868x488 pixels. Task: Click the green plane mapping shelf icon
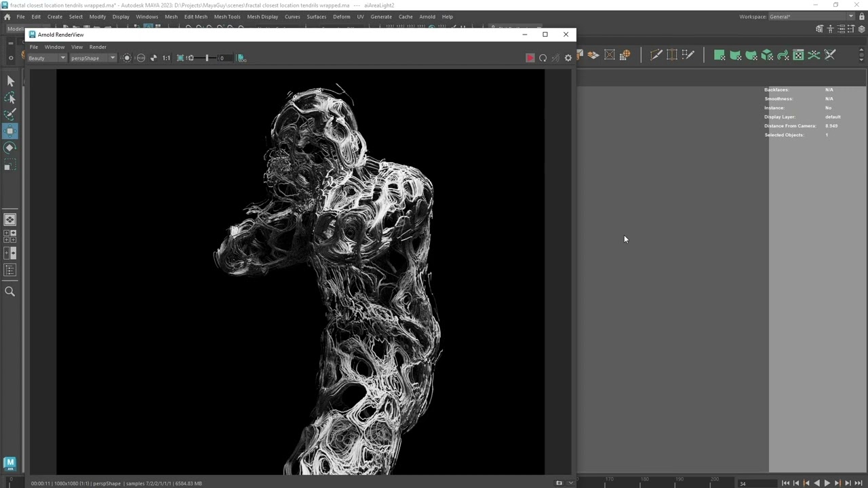point(719,55)
